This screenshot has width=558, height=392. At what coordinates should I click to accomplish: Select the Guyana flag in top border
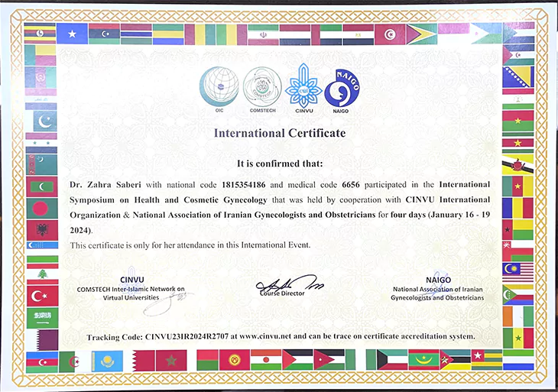[422, 34]
